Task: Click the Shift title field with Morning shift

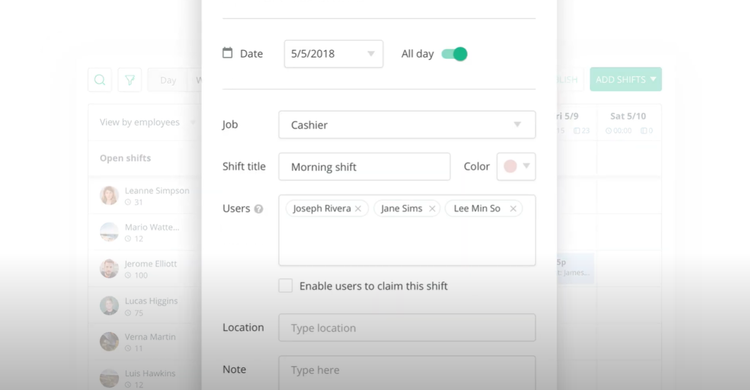Action: coord(364,167)
